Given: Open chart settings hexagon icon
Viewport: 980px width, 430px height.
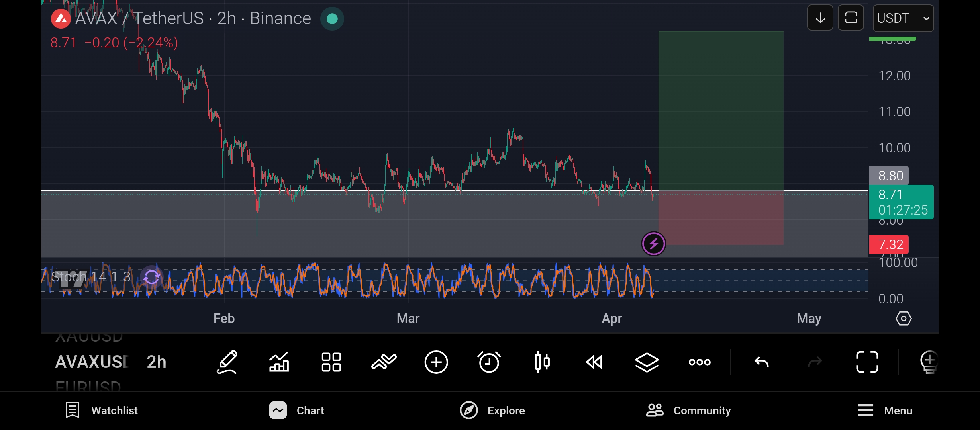Looking at the screenshot, I should pos(904,319).
